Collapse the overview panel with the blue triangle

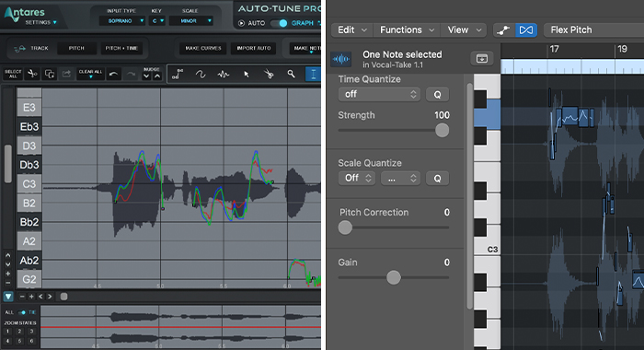tap(8, 297)
